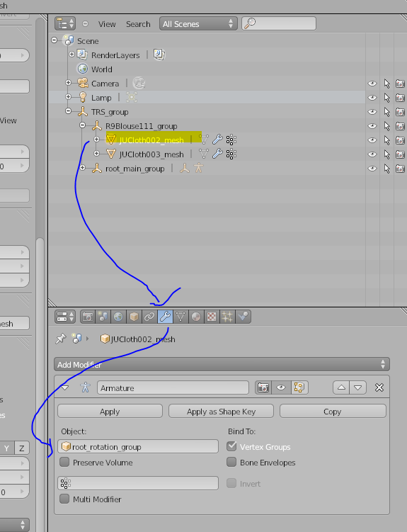Collapse the R9Blouse111_group node
This screenshot has width=407, height=532.
click(x=82, y=125)
